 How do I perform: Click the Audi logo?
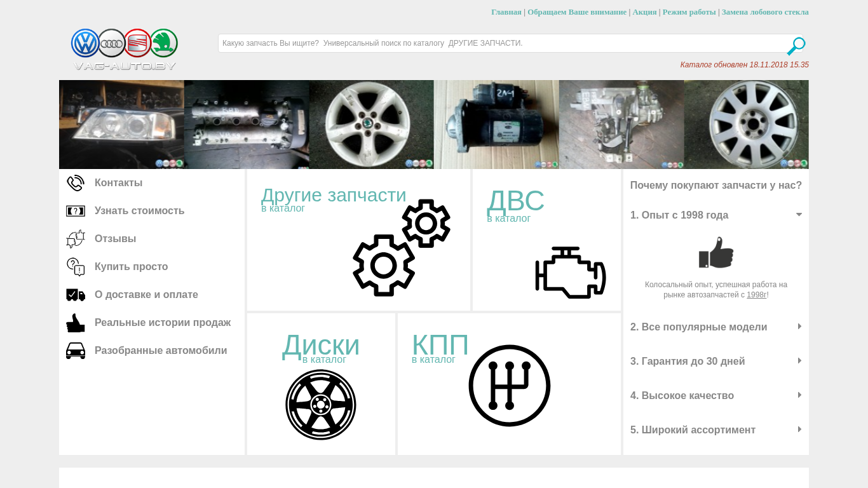[112, 43]
